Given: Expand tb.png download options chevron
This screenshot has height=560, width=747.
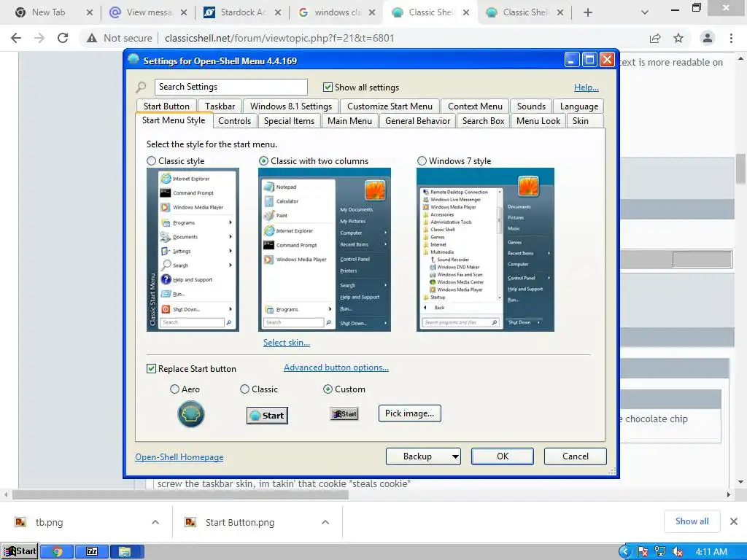Looking at the screenshot, I should [155, 522].
